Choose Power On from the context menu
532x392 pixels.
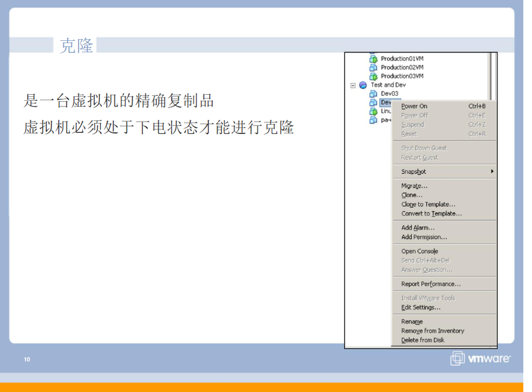[414, 106]
